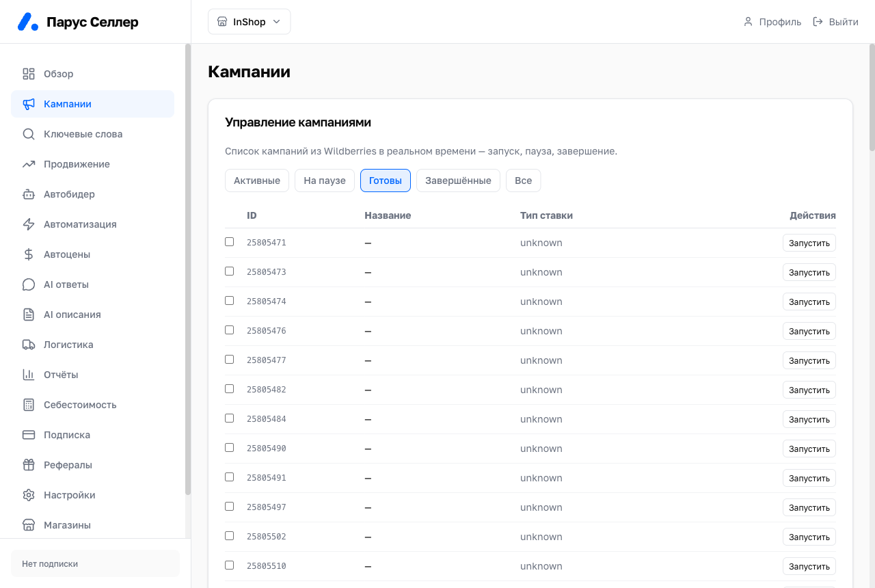Screen dimensions: 875x588
Task: Select the Все filter tab
Action: (524, 181)
